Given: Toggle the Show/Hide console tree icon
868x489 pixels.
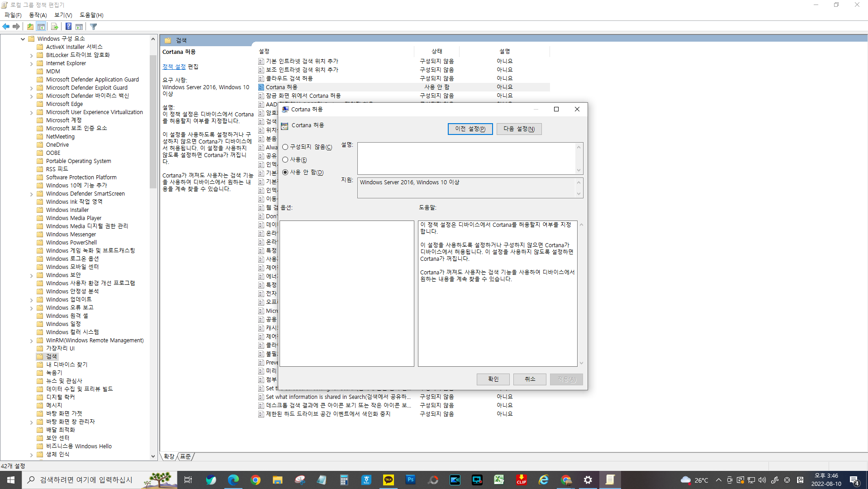Looking at the screenshot, I should coord(41,27).
